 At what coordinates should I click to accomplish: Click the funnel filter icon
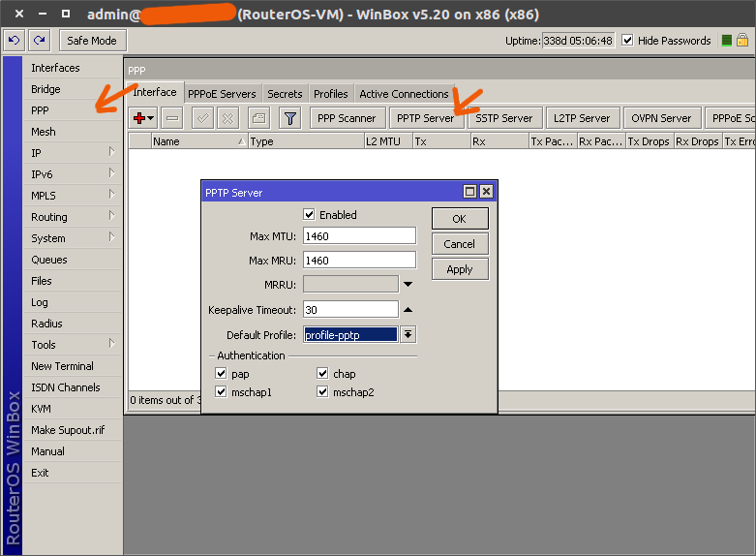click(290, 118)
